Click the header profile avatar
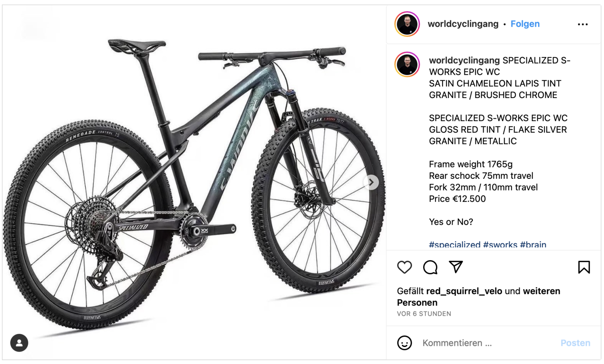Viewport: 604px width, 364px height. [x=407, y=24]
